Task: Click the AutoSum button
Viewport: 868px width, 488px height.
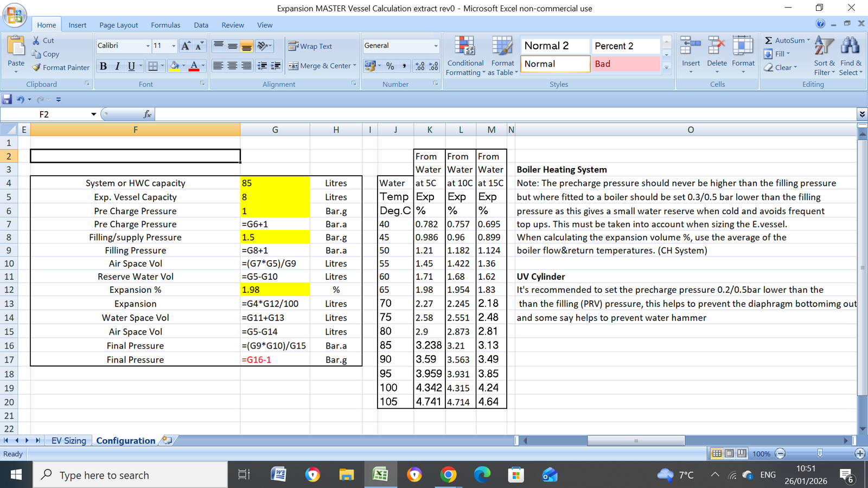Action: 786,41
